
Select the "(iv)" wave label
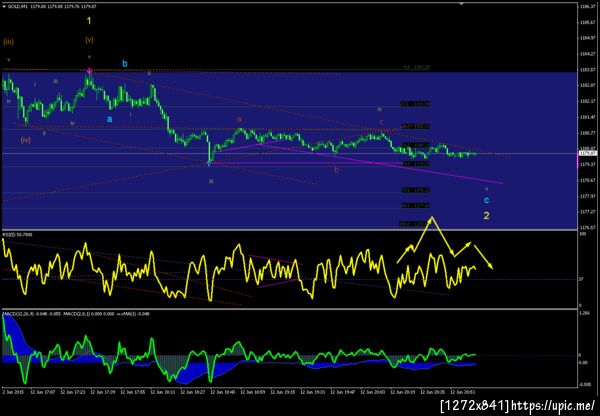26,140
